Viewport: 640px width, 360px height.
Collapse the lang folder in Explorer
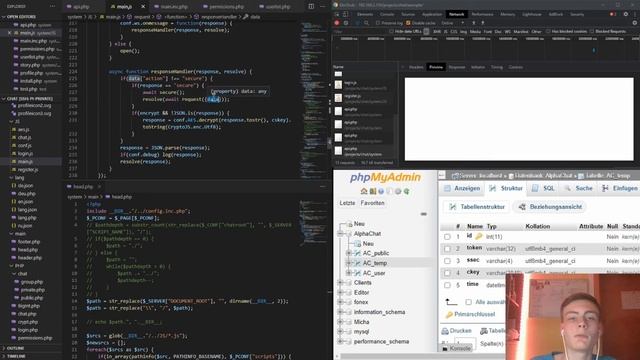11,178
